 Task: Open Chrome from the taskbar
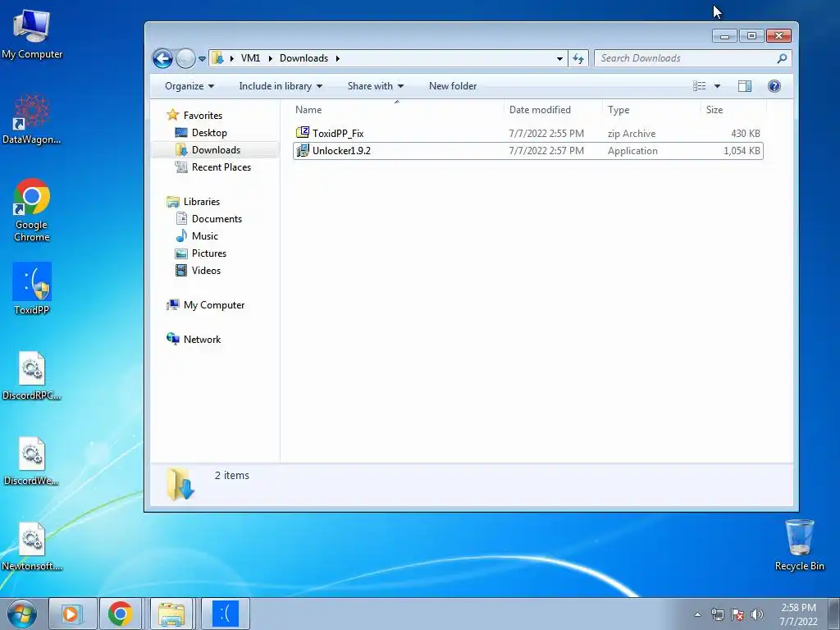tap(120, 614)
